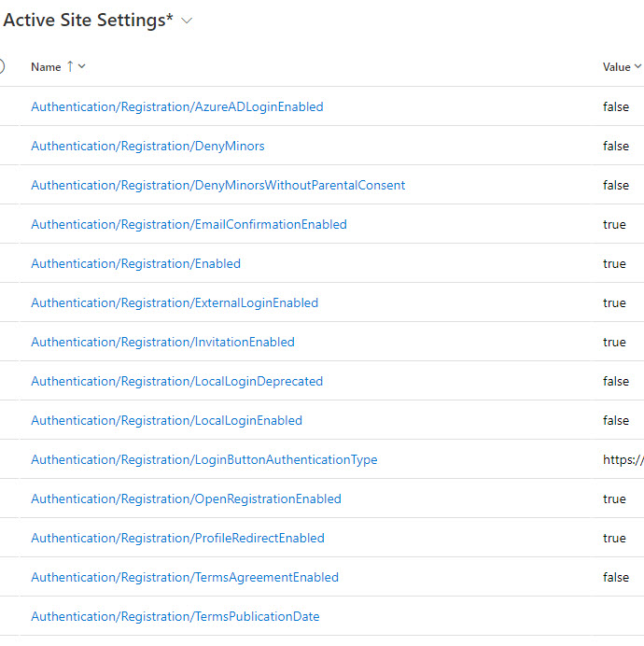Select the true value of EmailConfirmationEnabled row

[x=614, y=224]
